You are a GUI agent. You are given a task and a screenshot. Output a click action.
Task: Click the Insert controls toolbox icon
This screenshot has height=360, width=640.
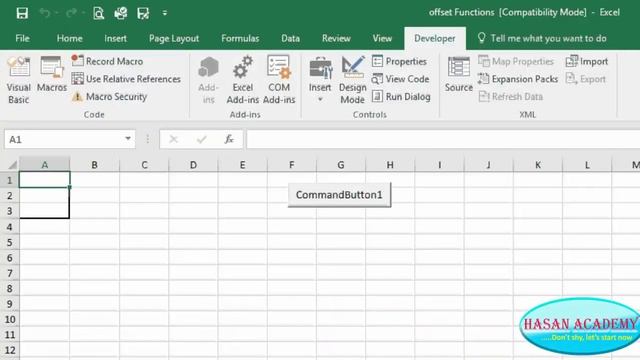tap(320, 68)
